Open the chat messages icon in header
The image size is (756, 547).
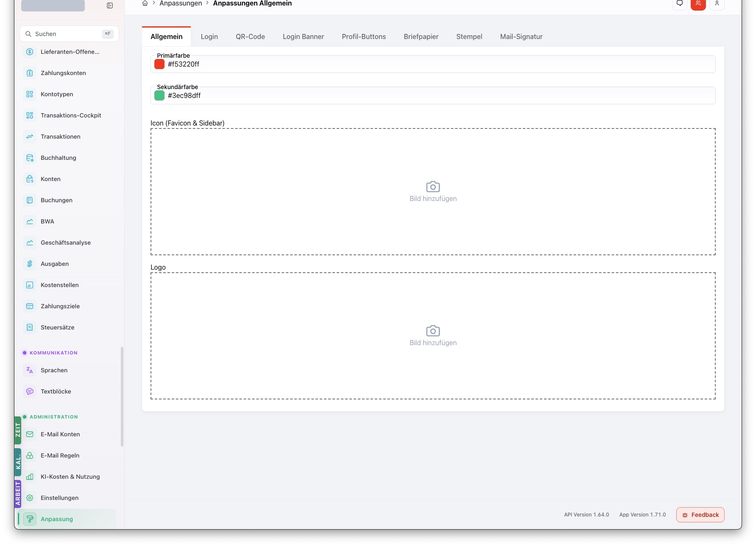point(680,4)
